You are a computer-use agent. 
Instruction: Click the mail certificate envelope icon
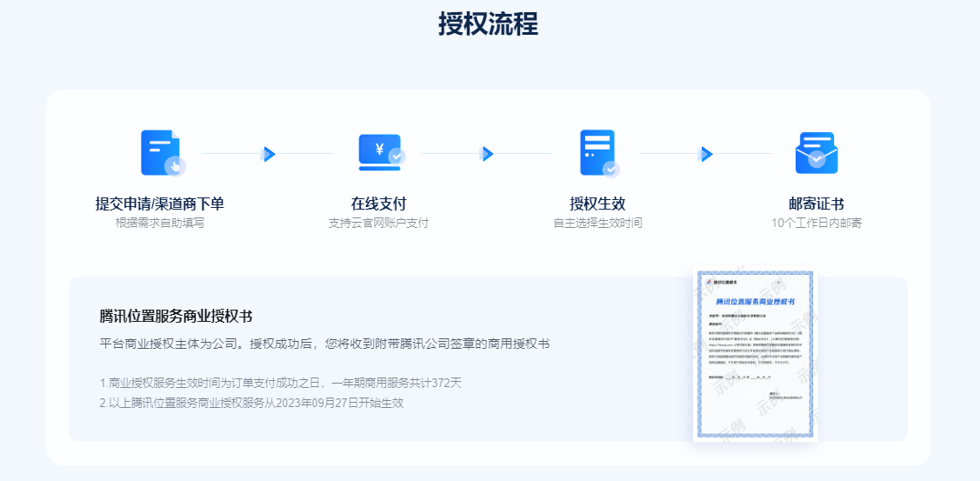[x=817, y=153]
